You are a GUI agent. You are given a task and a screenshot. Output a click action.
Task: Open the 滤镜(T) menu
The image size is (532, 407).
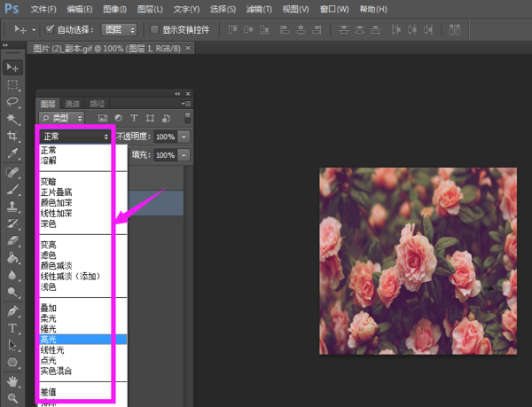259,9
